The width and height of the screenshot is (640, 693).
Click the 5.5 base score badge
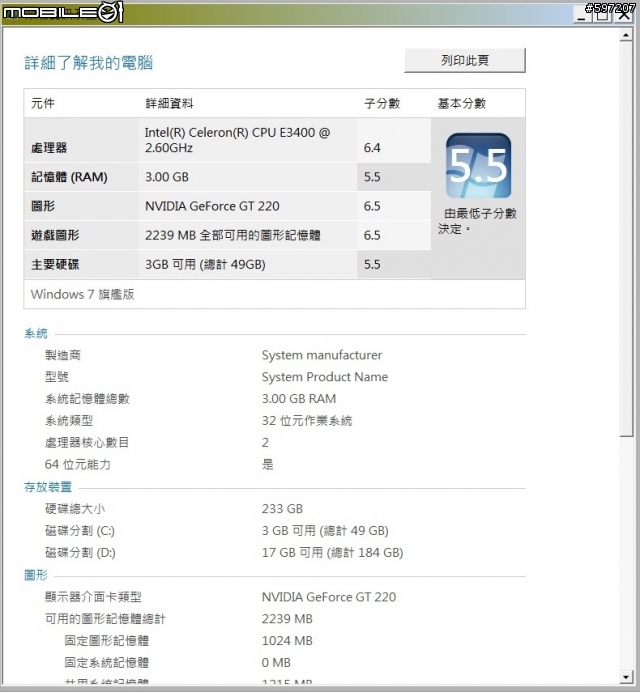(478, 166)
